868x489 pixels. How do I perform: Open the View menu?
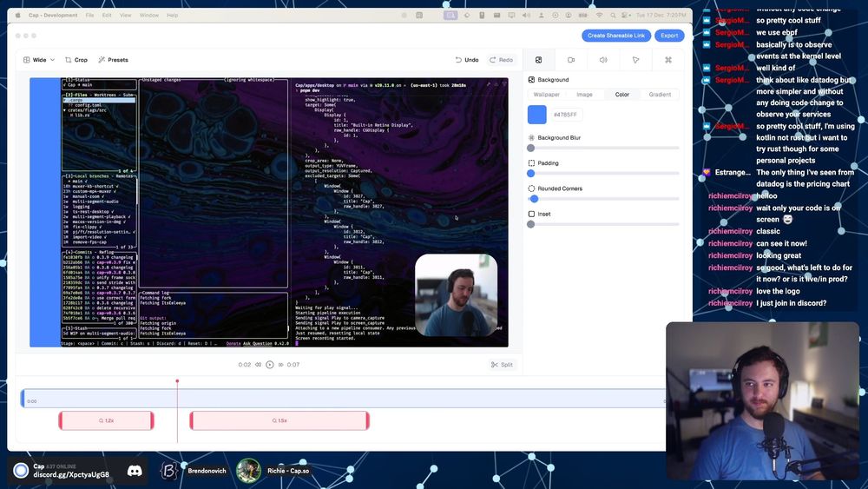126,16
